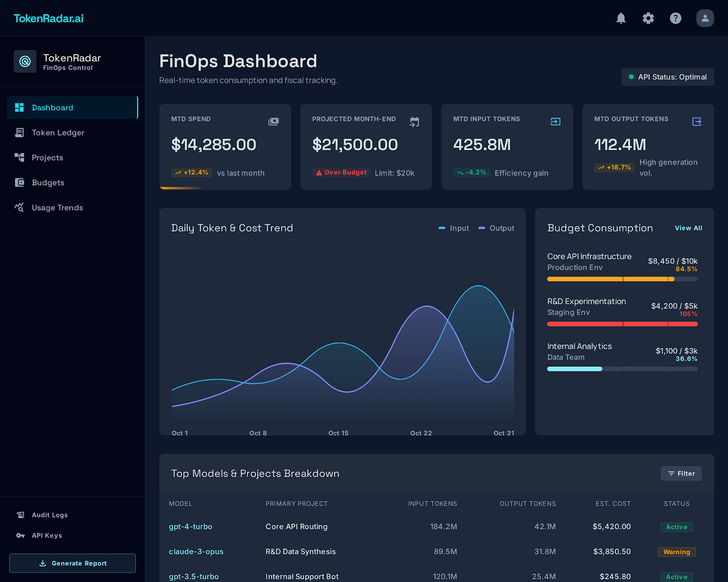The width and height of the screenshot is (728, 582).
Task: Click the Token Ledger receipt icon
Action: (x=20, y=132)
